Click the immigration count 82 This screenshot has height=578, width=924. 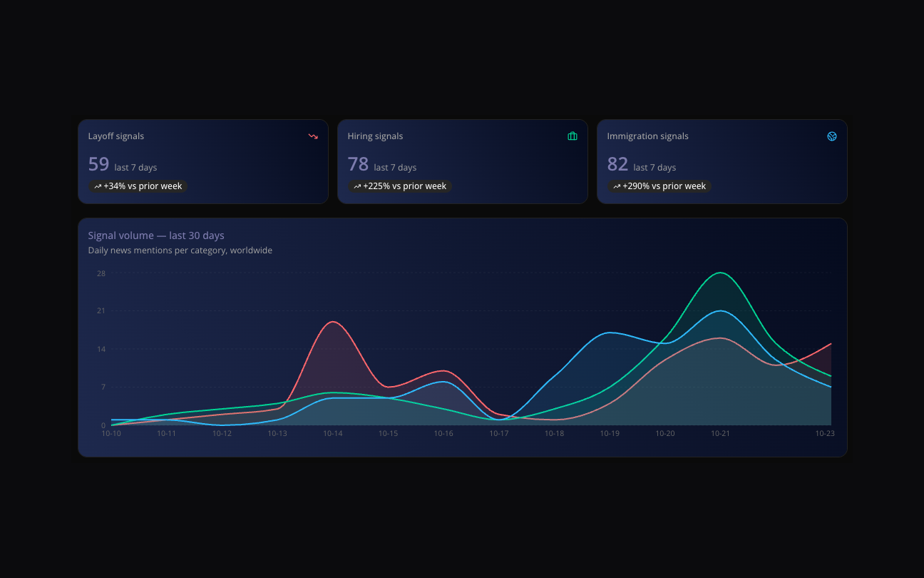617,164
